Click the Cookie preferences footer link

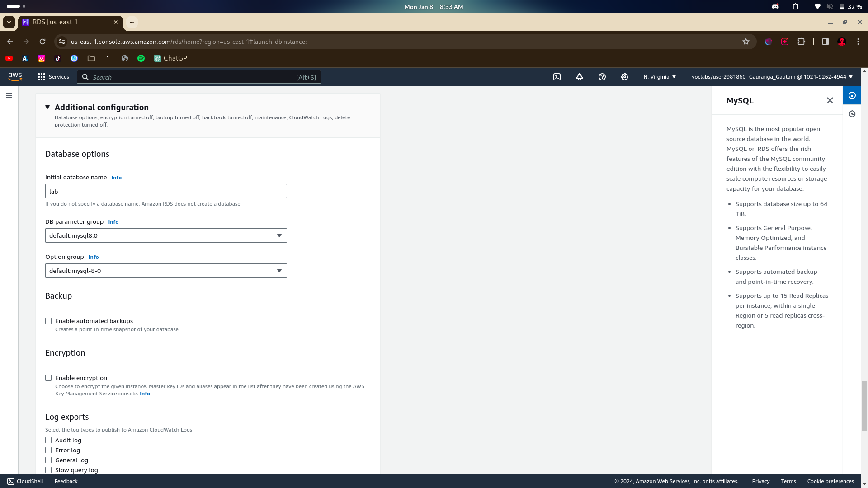[830, 481]
